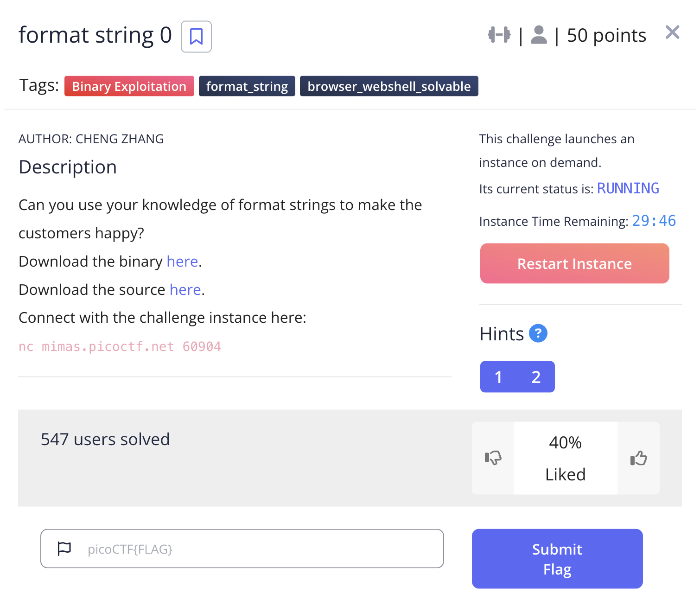Click the 40% Liked rating display
Image resolution: width=700 pixels, height=613 pixels.
tap(565, 458)
